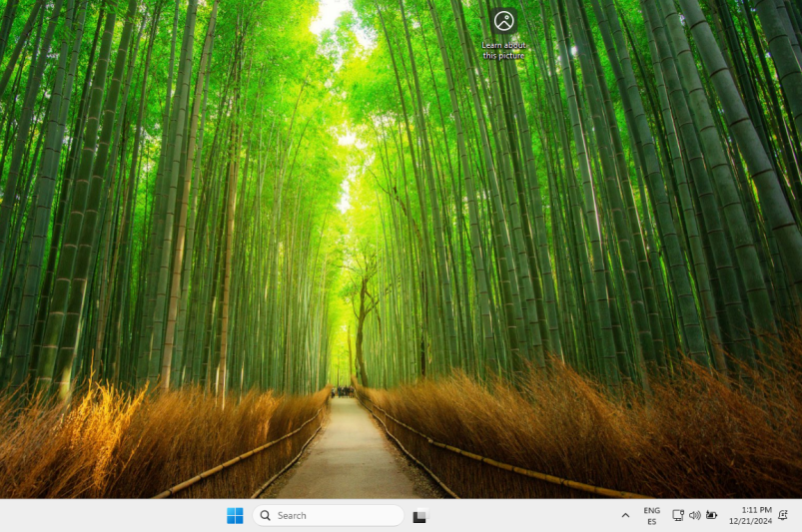Select the 'Learn about this picture' label text

(x=503, y=50)
